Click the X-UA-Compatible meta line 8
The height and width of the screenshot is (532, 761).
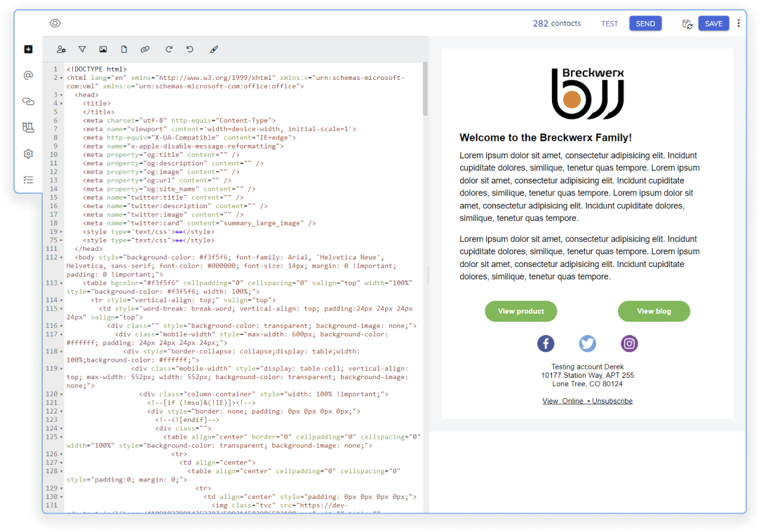click(x=189, y=137)
